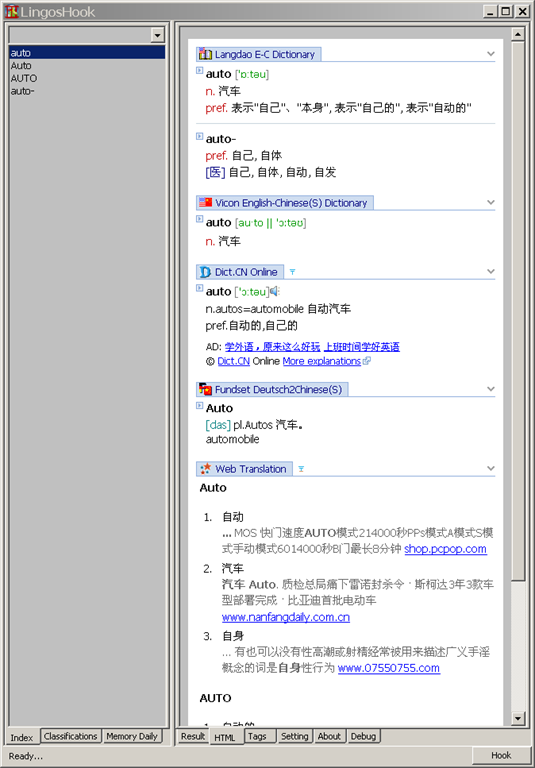The height and width of the screenshot is (768, 535).
Task: Toggle the small entry marker beside Langdao auto
Action: pos(199,71)
